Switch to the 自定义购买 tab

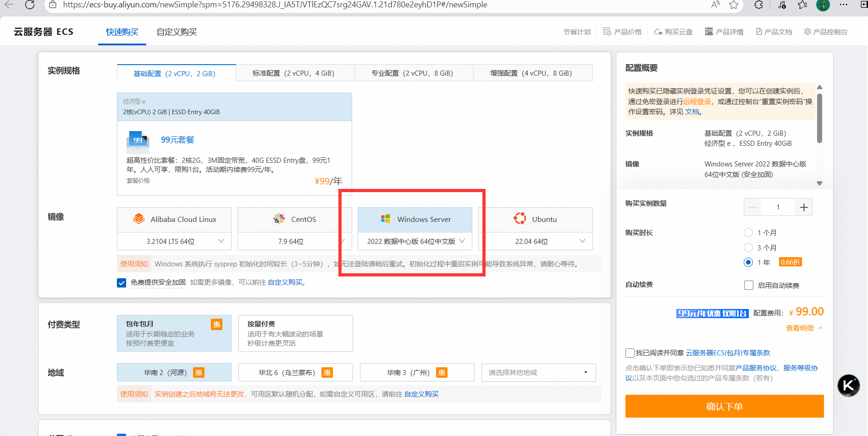(177, 32)
